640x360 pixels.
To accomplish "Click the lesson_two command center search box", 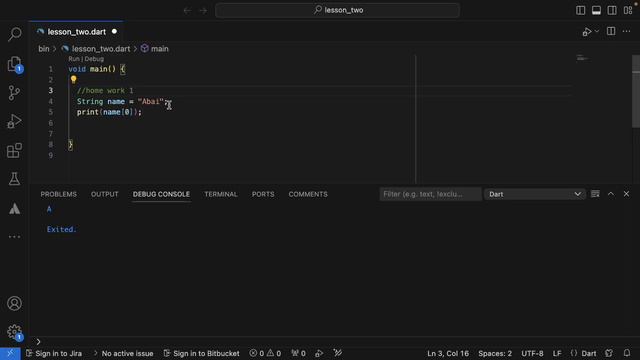I will click(338, 10).
